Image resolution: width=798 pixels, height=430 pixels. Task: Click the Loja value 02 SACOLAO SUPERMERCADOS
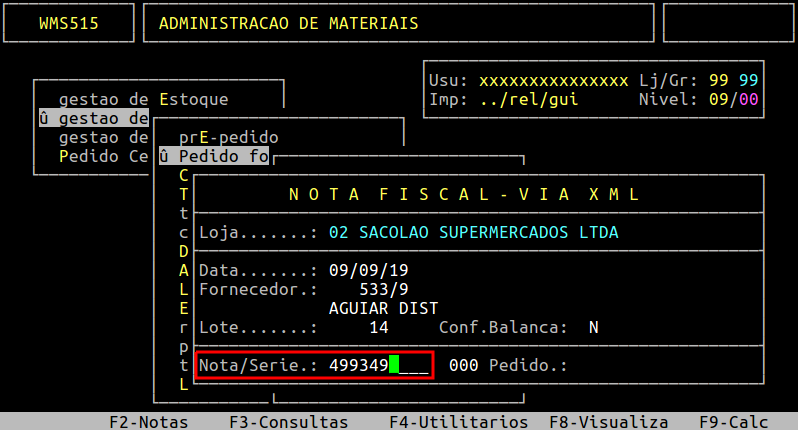[x=473, y=233]
